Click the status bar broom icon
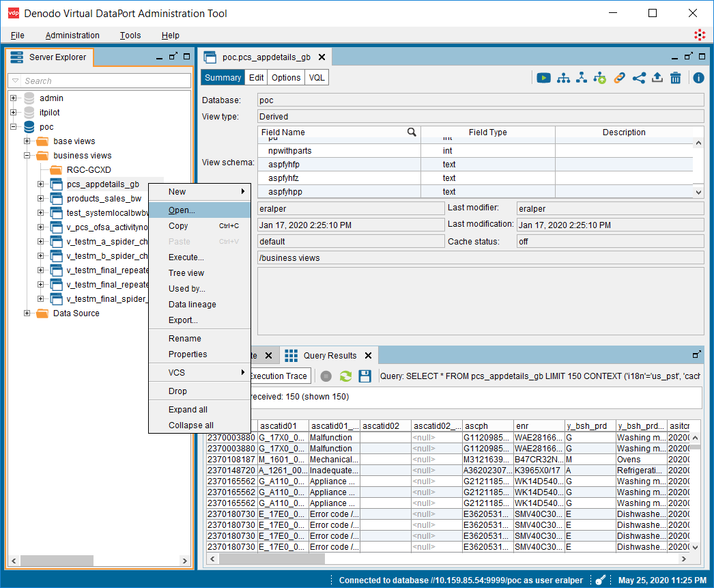 point(601,580)
